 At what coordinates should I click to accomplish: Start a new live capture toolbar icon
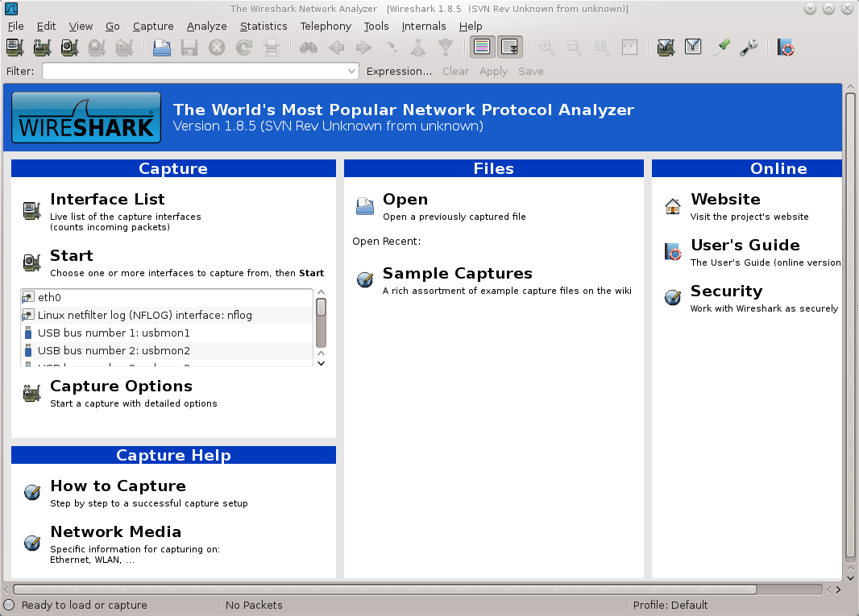tap(70, 48)
